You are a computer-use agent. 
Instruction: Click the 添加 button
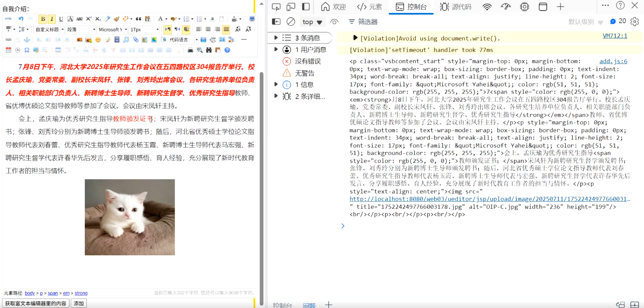click(x=79, y=303)
